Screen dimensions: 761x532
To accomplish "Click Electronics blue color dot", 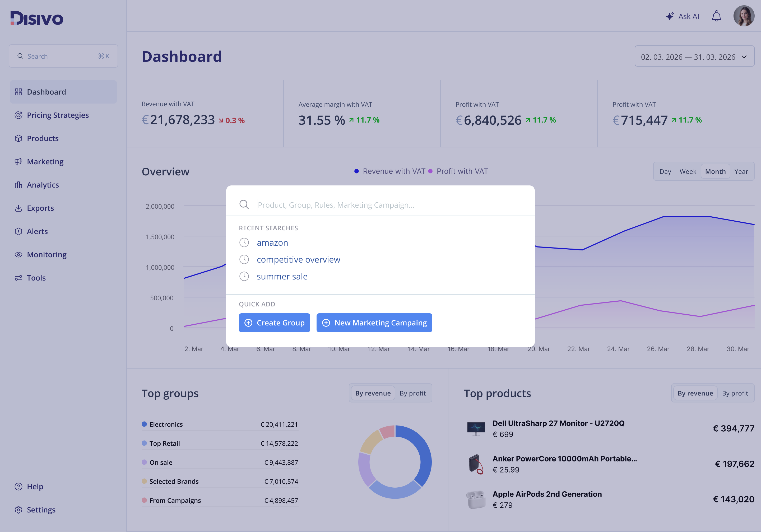I will [x=144, y=424].
